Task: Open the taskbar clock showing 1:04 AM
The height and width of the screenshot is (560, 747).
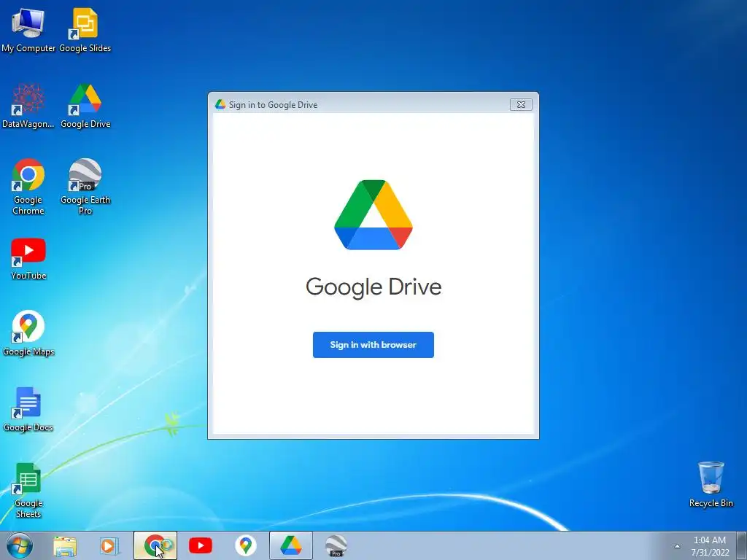Action: coord(710,546)
